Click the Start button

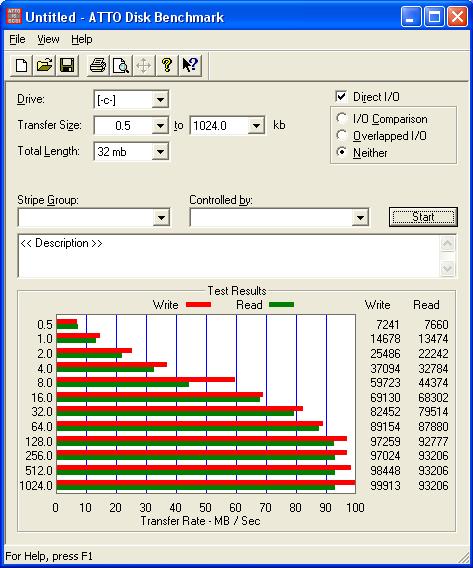[x=423, y=217]
